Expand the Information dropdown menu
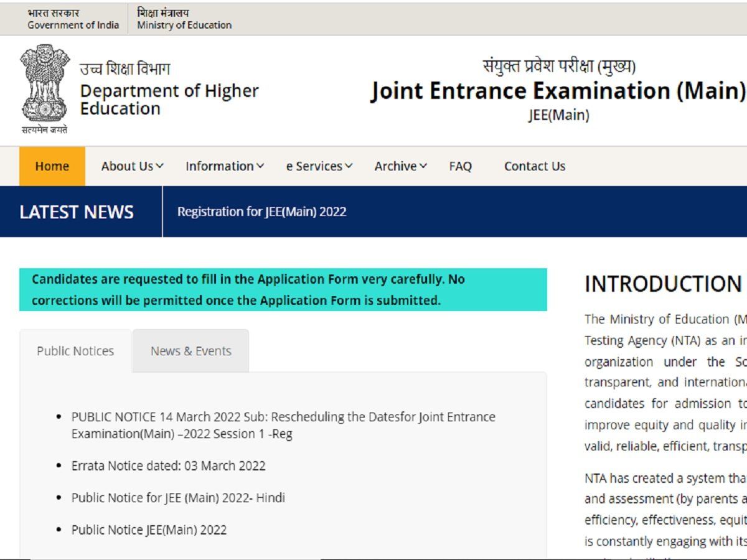 (x=225, y=166)
